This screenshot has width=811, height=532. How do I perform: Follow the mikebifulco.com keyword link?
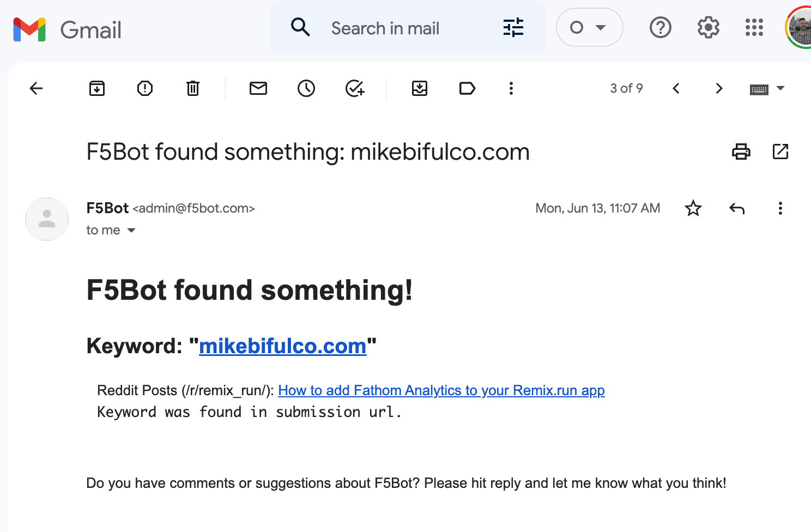[x=282, y=346]
